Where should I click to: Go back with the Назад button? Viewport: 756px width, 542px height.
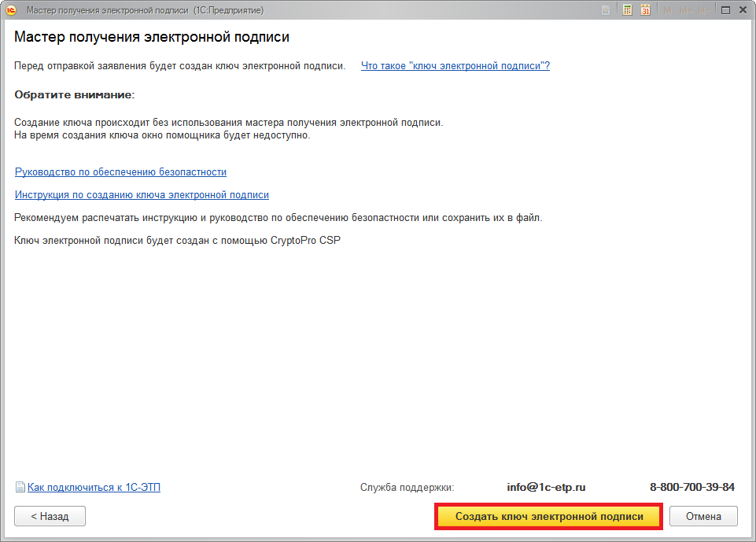point(50,517)
